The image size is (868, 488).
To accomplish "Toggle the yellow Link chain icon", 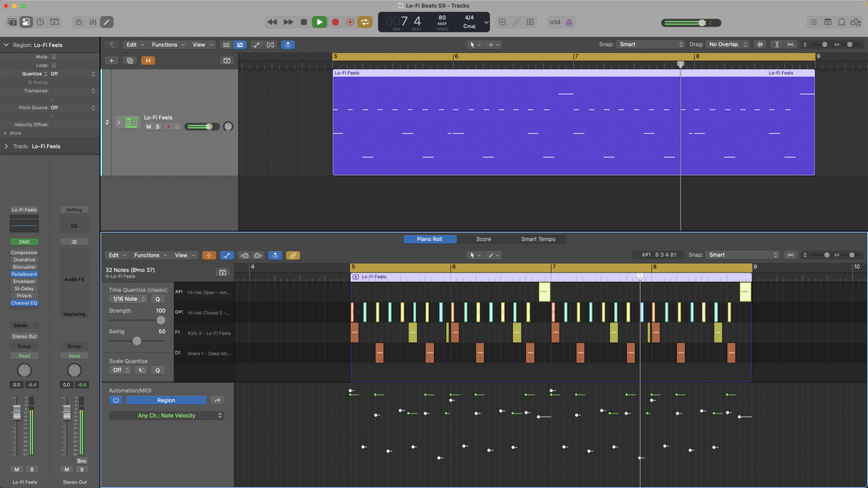I will point(292,255).
